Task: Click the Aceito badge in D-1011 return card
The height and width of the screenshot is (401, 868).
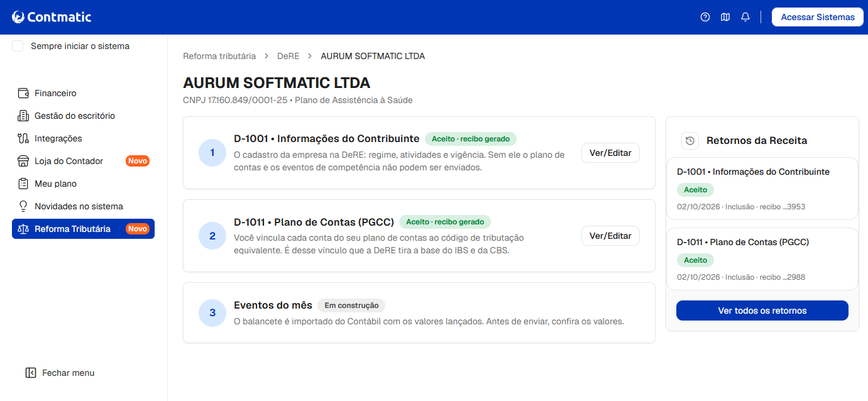Action: (695, 260)
